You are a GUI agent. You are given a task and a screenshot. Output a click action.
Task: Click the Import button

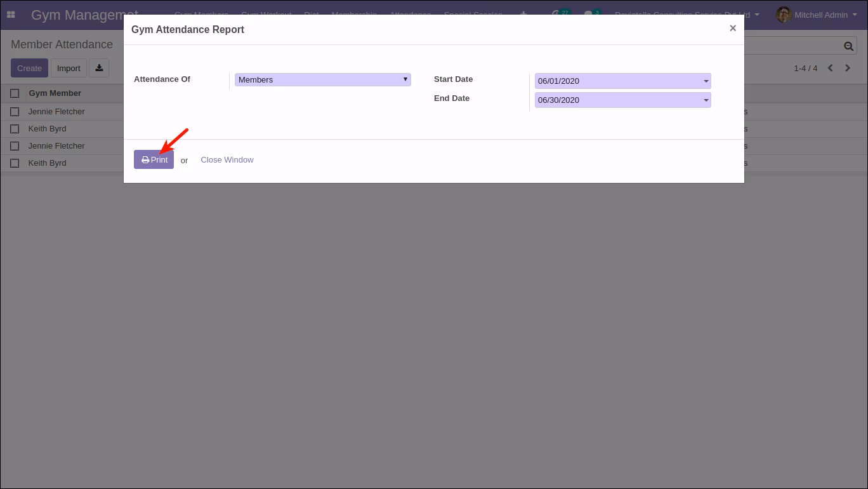pos(69,68)
